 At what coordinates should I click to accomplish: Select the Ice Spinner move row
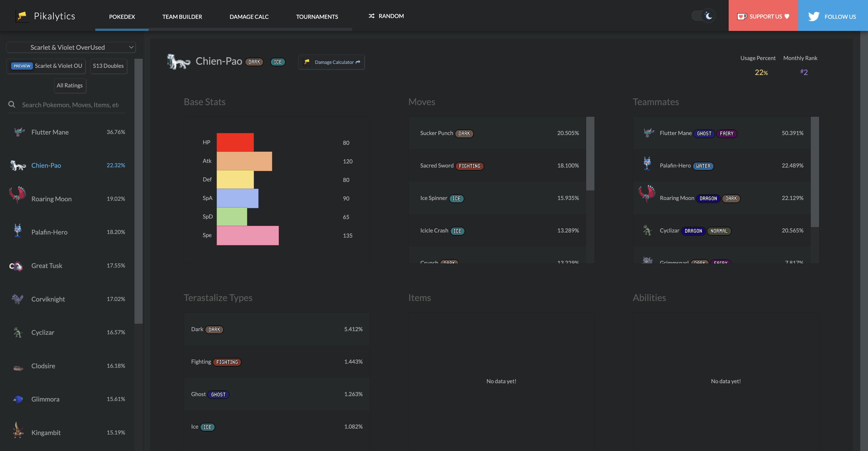pos(497,198)
